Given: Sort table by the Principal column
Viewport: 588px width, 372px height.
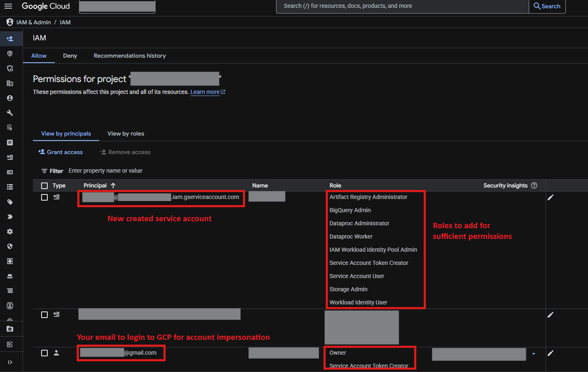Looking at the screenshot, I should pos(100,185).
